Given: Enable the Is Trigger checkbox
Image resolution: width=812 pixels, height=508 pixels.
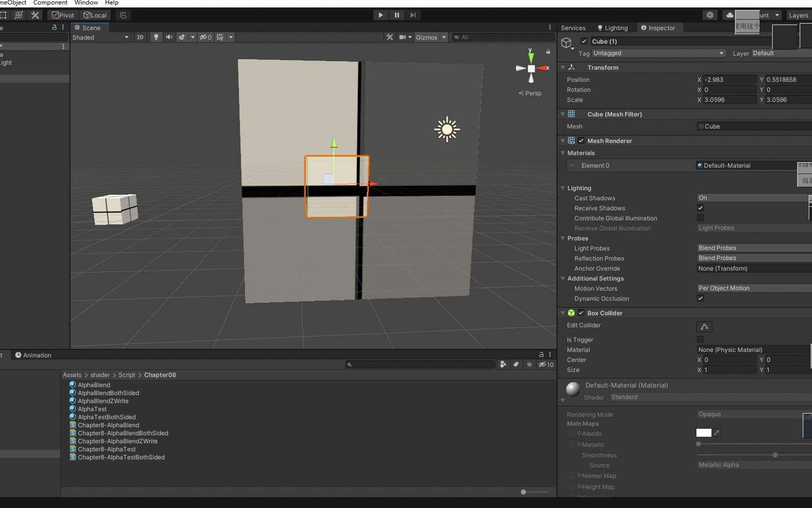Looking at the screenshot, I should click(x=700, y=339).
